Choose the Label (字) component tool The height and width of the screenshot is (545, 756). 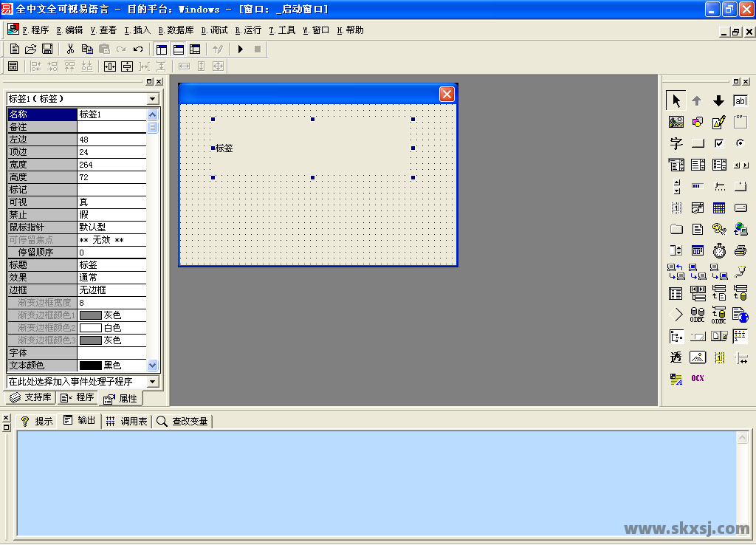[676, 144]
